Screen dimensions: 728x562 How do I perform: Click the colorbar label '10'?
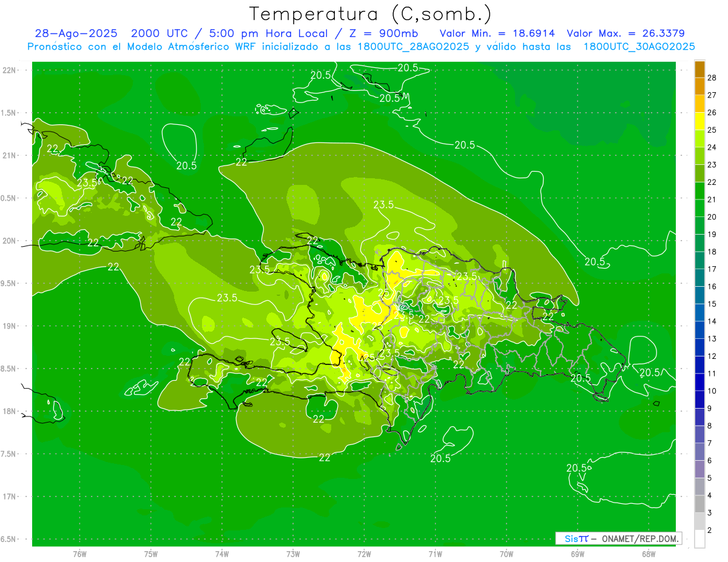point(712,391)
